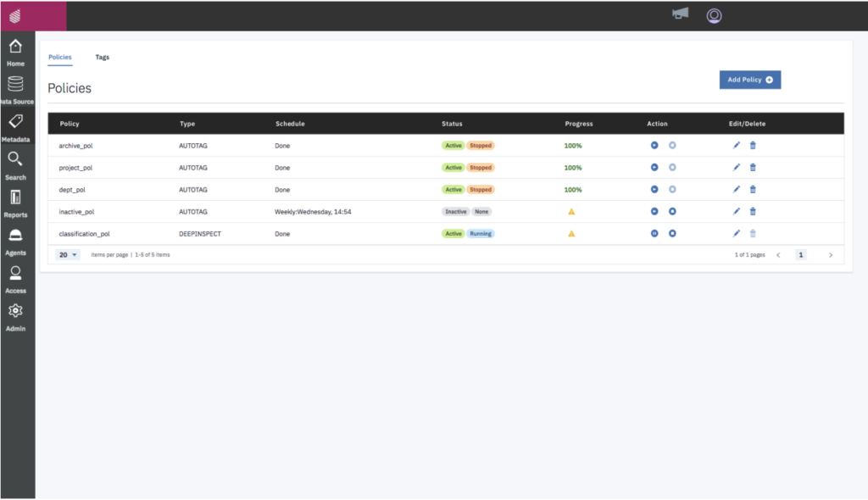Click the Active status badge for dept_pol
Image resolution: width=868 pixels, height=500 pixels.
453,189
